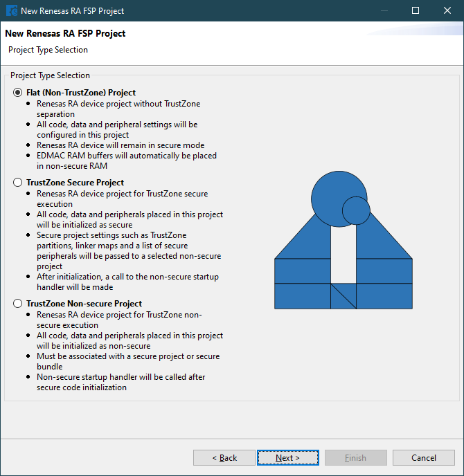Go to the next wizard page with Next
Viewport: 464px width, 476px height.
click(287, 458)
